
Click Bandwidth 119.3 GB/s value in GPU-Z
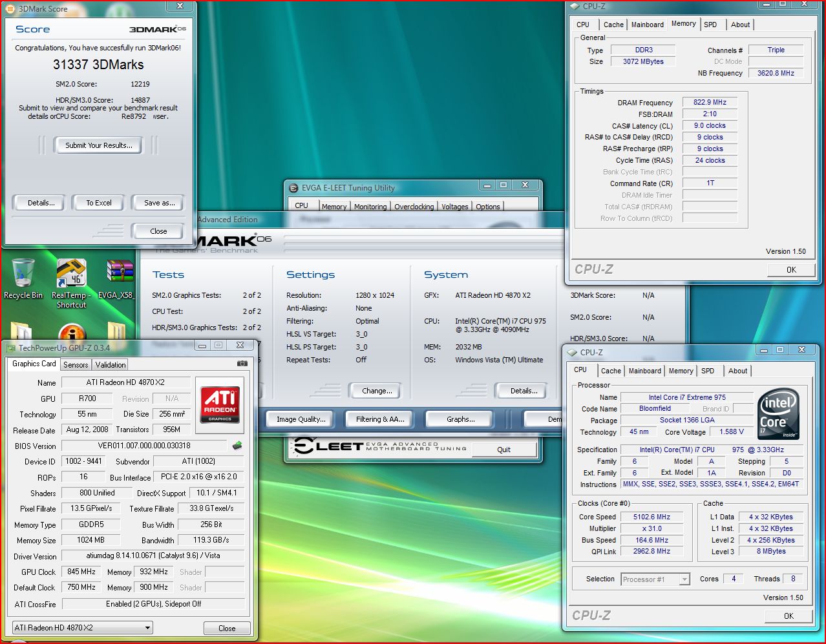(211, 540)
